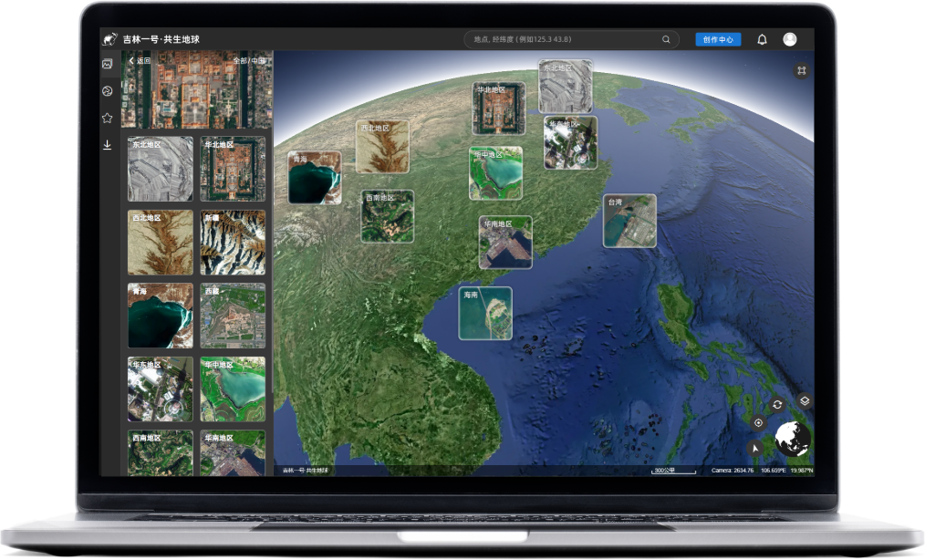Select the 华北地区 thumbnail in the sidebar

[x=233, y=169]
